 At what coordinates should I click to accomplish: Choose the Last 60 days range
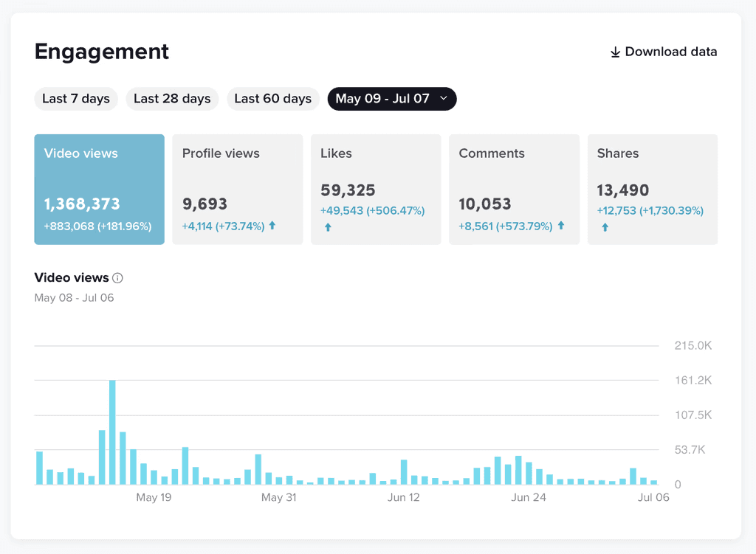(x=273, y=99)
